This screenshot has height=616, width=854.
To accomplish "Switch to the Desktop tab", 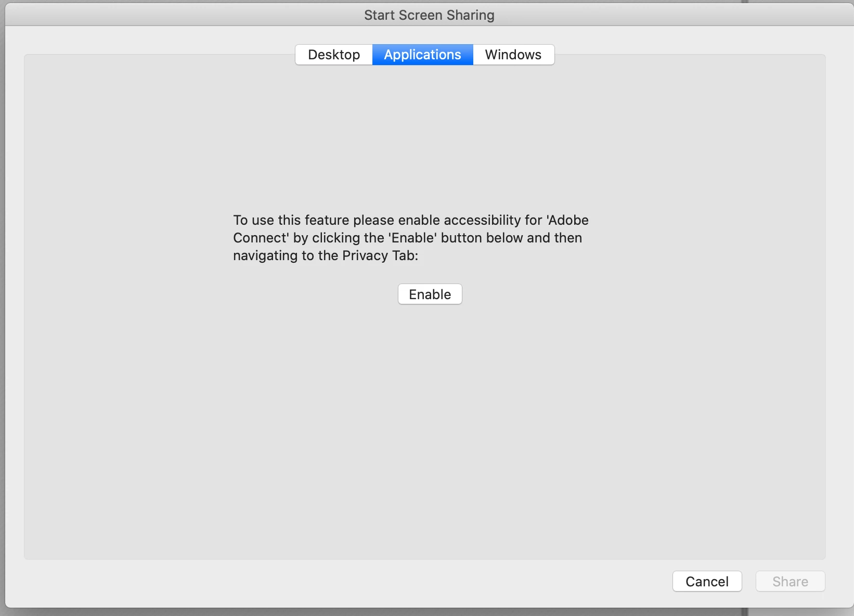I will click(334, 55).
